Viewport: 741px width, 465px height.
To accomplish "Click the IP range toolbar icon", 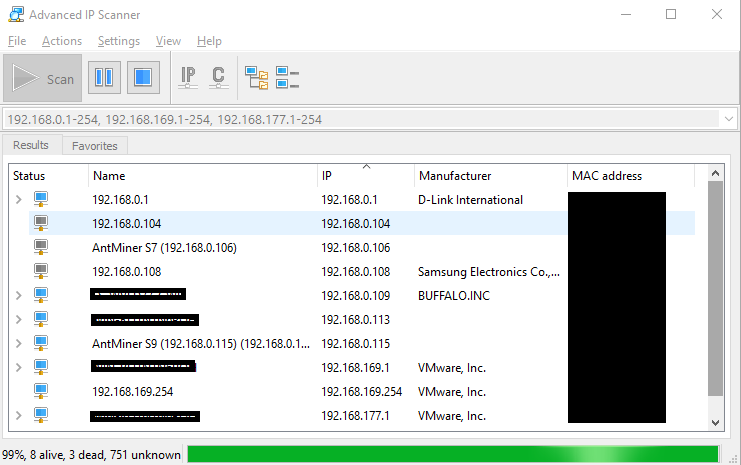I will pyautogui.click(x=188, y=78).
